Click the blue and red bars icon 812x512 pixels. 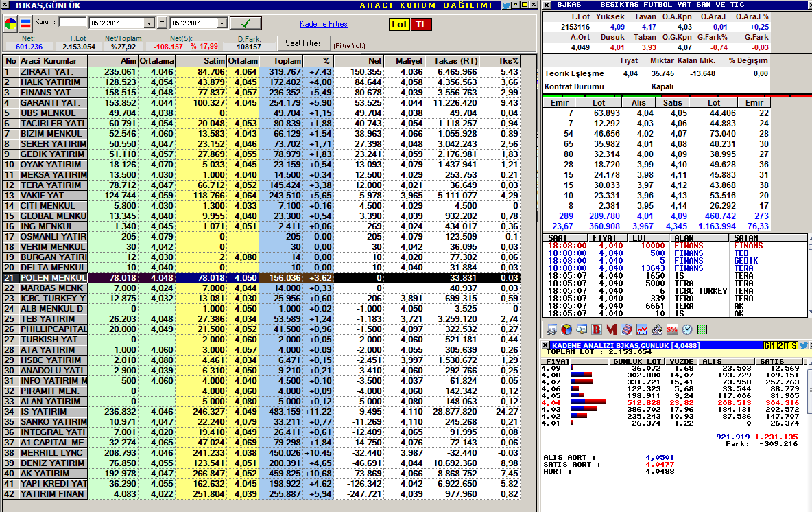25,23
